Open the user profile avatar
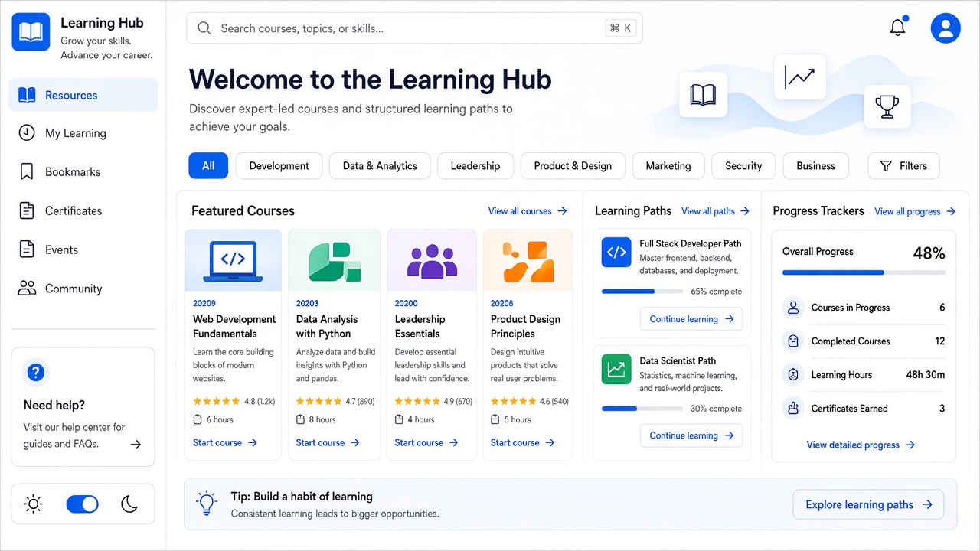This screenshot has height=551, width=980. click(x=946, y=28)
